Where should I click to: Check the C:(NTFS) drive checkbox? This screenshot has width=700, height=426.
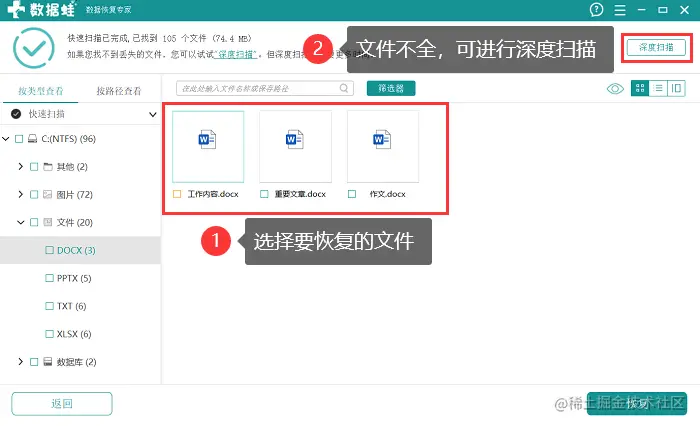19,139
